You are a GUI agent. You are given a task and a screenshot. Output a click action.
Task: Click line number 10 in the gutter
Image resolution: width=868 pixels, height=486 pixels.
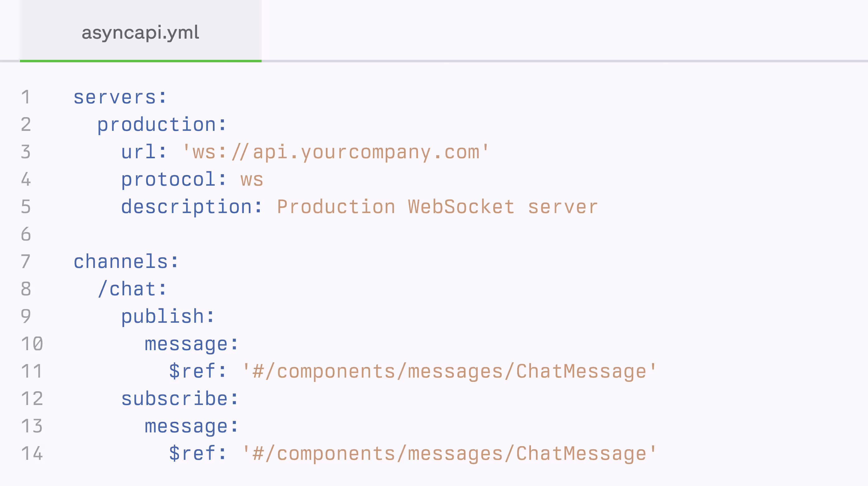pyautogui.click(x=32, y=344)
